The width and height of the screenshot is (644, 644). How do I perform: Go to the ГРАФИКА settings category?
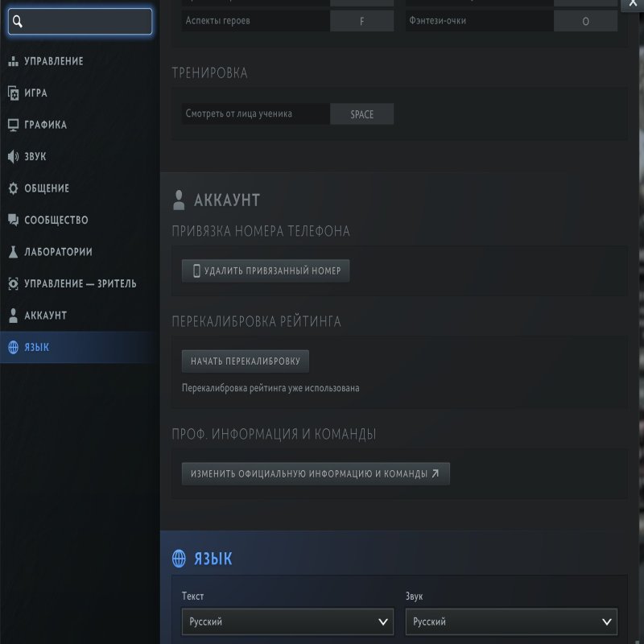pyautogui.click(x=45, y=125)
